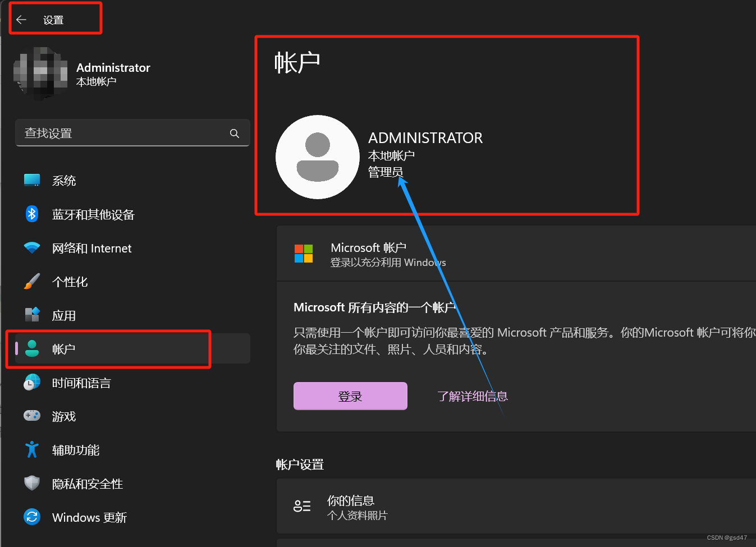Select 应用 in the sidebar
The width and height of the screenshot is (756, 547).
pyautogui.click(x=132, y=315)
